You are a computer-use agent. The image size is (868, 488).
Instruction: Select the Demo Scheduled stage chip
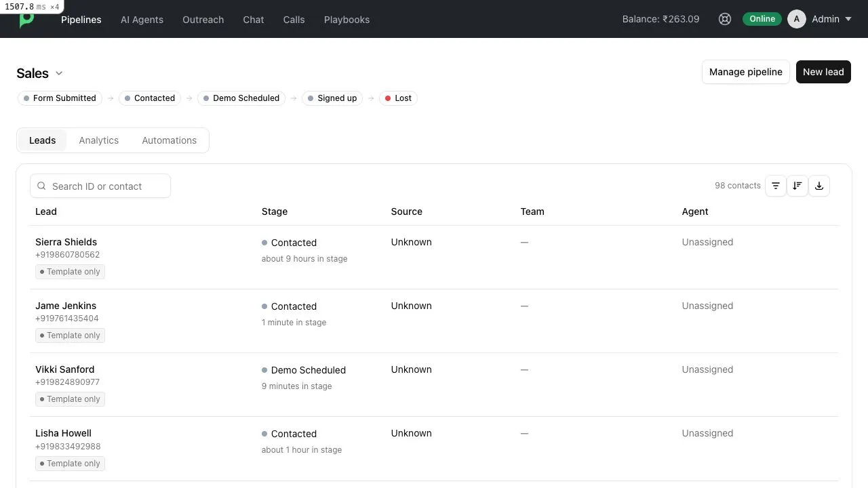point(241,98)
